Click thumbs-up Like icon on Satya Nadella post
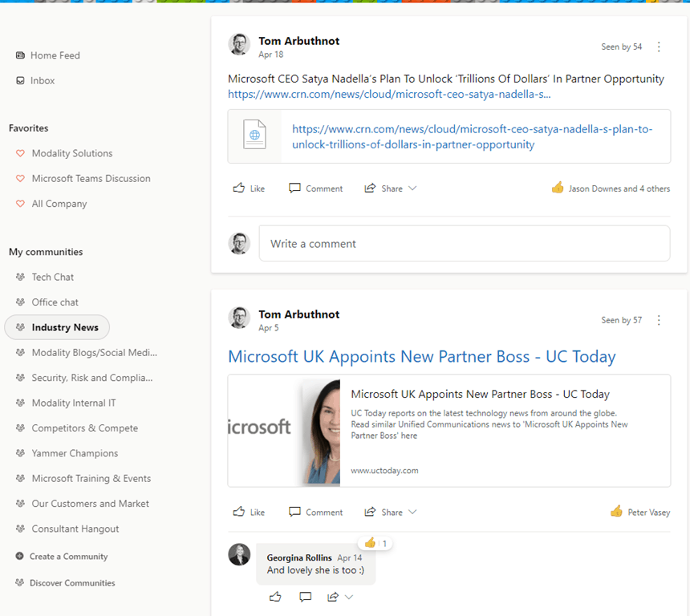This screenshot has height=616, width=690. point(239,188)
